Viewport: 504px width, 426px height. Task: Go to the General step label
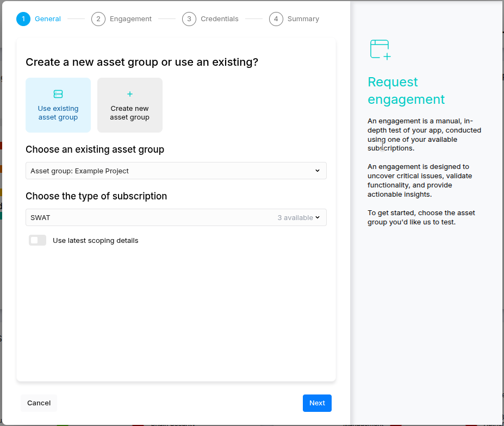click(x=48, y=19)
